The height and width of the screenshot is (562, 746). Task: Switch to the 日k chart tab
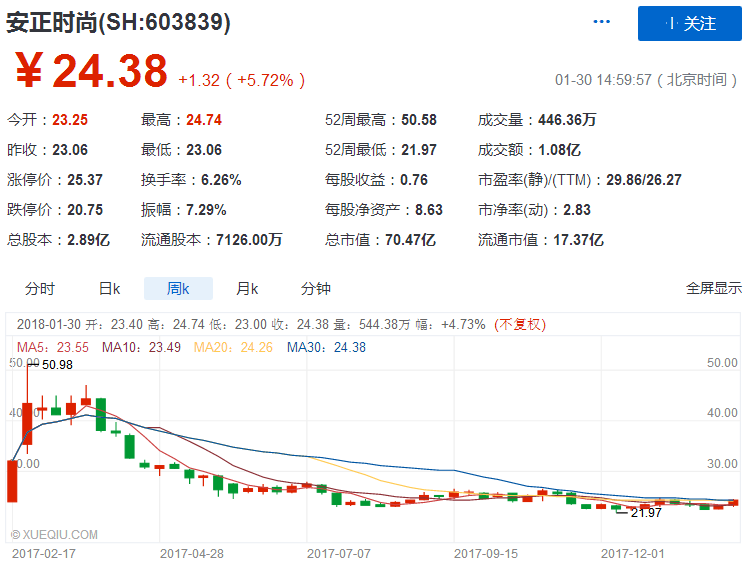109,288
